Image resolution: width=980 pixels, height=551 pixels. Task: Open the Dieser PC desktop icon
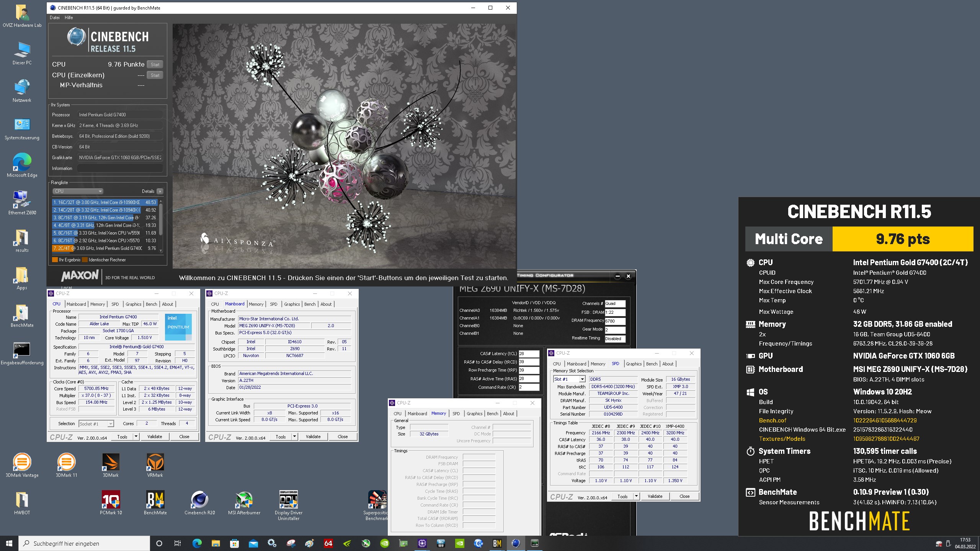coord(22,54)
